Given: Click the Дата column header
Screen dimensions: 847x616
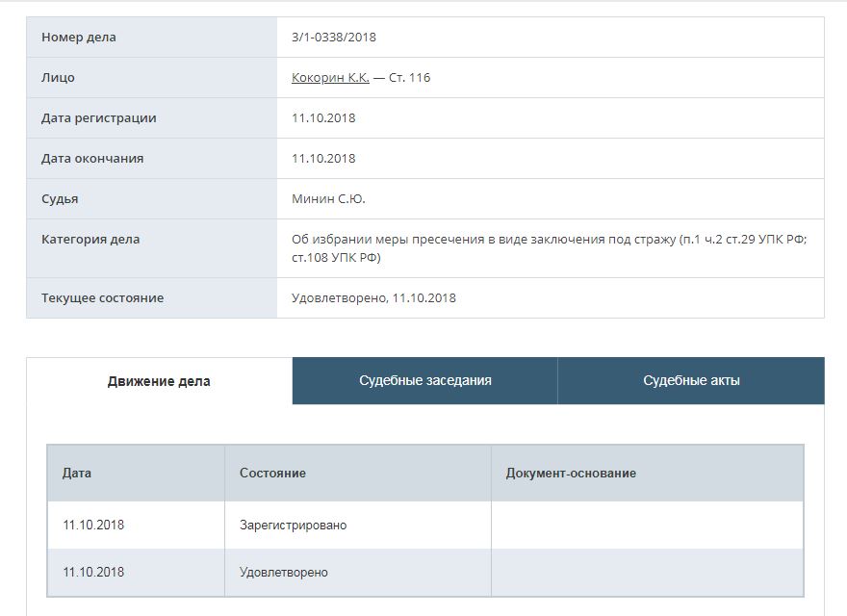Looking at the screenshot, I should [x=77, y=474].
